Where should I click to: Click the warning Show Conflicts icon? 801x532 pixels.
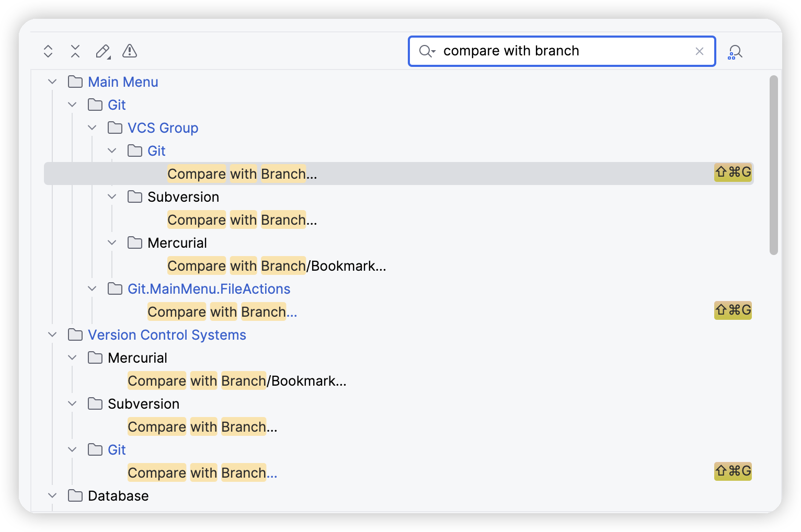click(130, 51)
